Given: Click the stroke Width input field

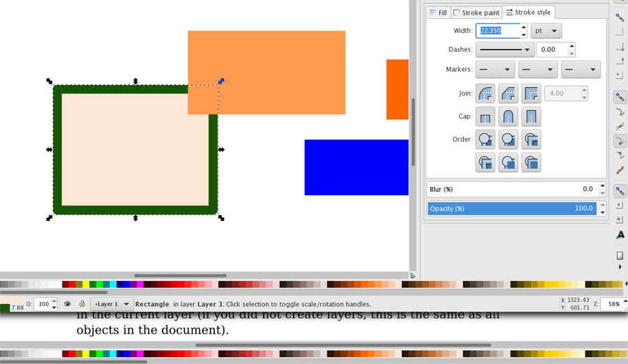Looking at the screenshot, I should click(498, 31).
